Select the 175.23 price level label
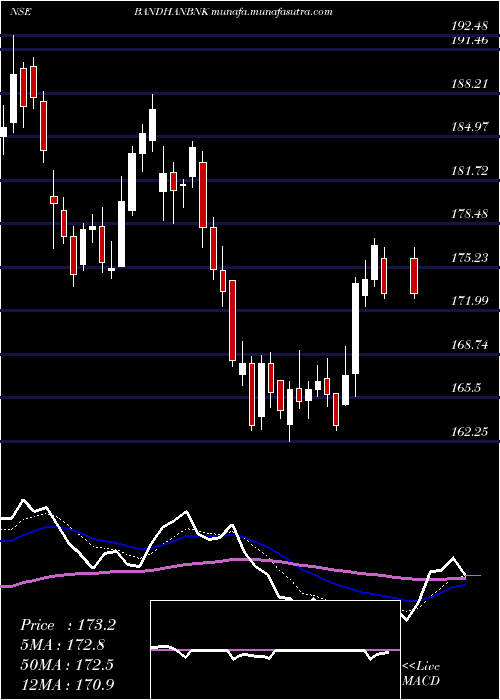 point(469,258)
